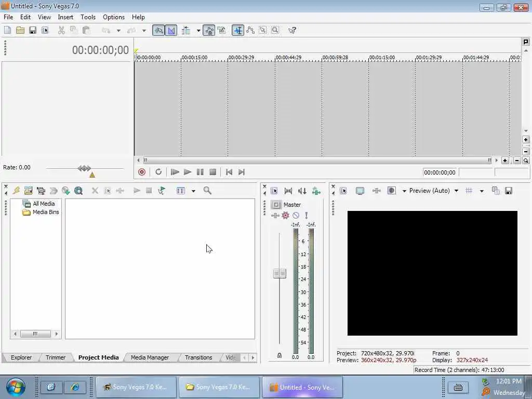Image resolution: width=532 pixels, height=399 pixels.
Task: Select the Selection Edit tool
Action: (x=262, y=30)
